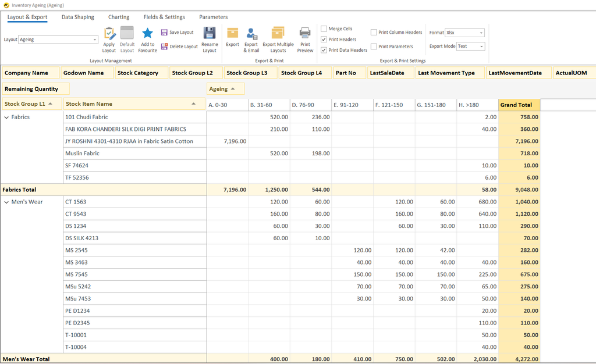Screen dimensions: 596x364
Task: Select FAB KORA CHANDERI SILK DIGI PRINT FABRICS
Action: coord(135,130)
